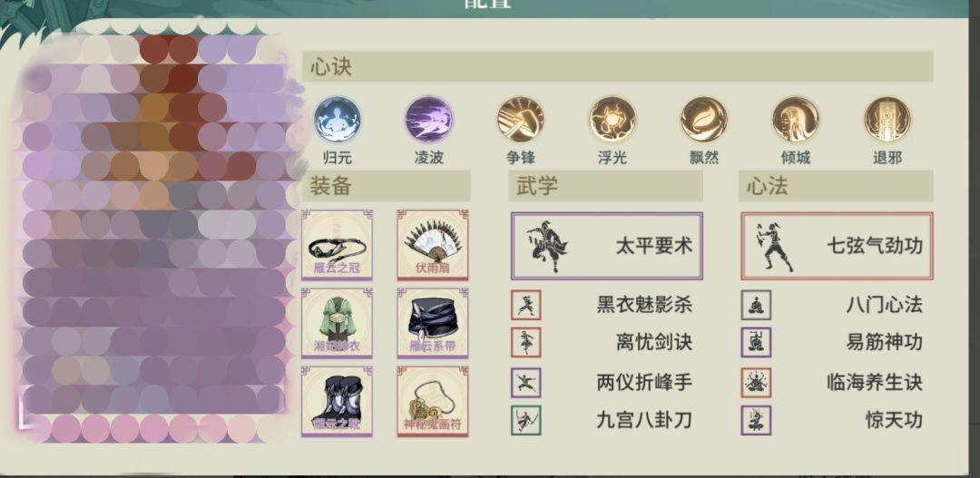Open the 倾城 skill icon
The image size is (980, 478).
(x=796, y=120)
